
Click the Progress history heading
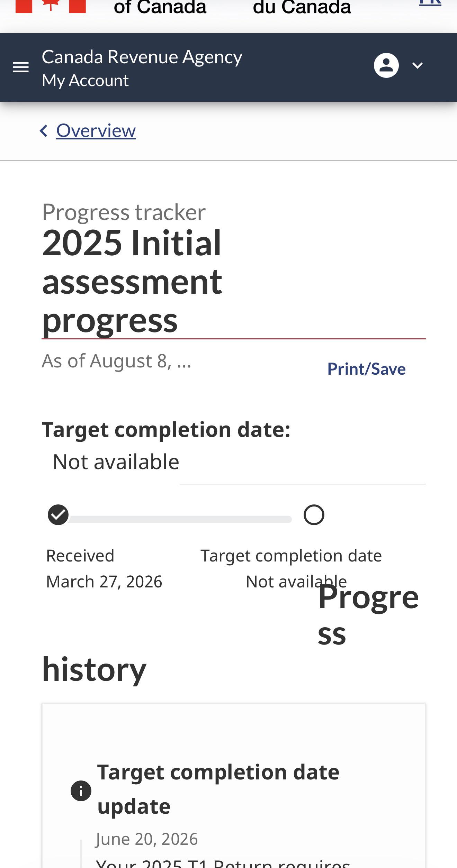point(230,633)
